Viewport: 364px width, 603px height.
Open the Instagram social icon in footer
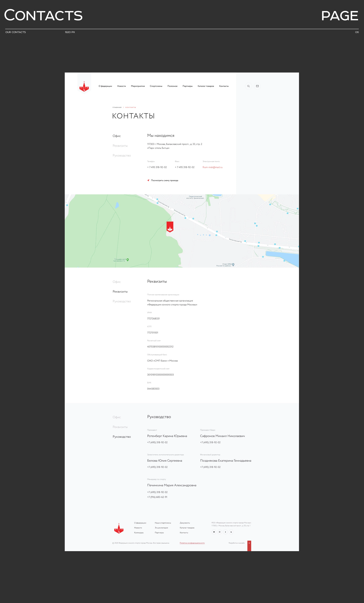(x=220, y=532)
